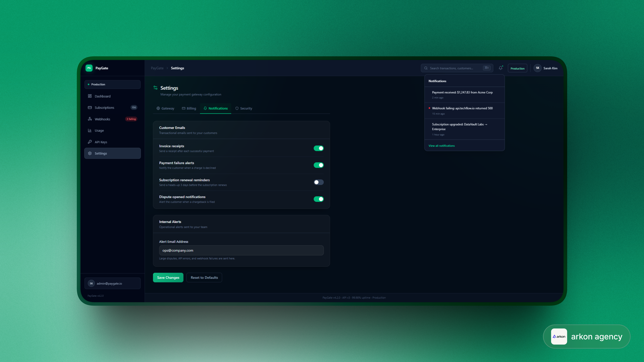Click the PayGate PG logo icon
Image resolution: width=644 pixels, height=362 pixels.
coord(89,68)
